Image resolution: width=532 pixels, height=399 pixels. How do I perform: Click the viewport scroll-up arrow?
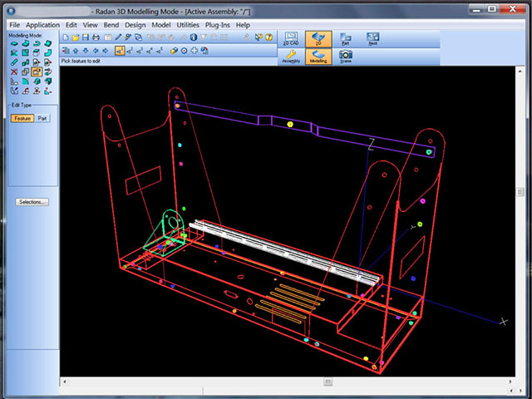[x=520, y=71]
